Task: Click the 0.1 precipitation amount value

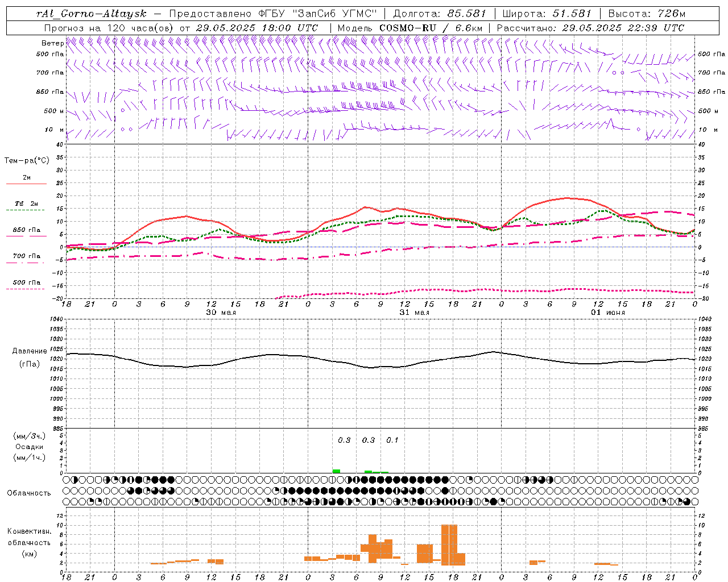Action: [x=392, y=440]
